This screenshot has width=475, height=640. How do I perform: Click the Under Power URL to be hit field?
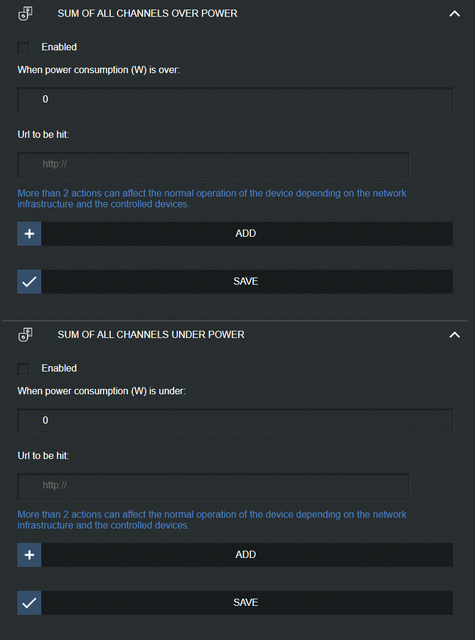pos(213,486)
